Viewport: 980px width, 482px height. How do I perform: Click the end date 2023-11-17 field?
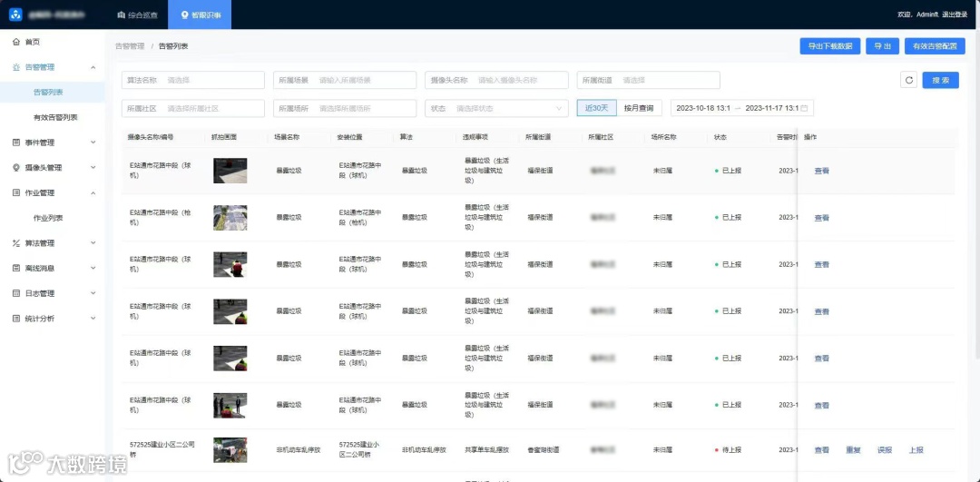(x=772, y=108)
